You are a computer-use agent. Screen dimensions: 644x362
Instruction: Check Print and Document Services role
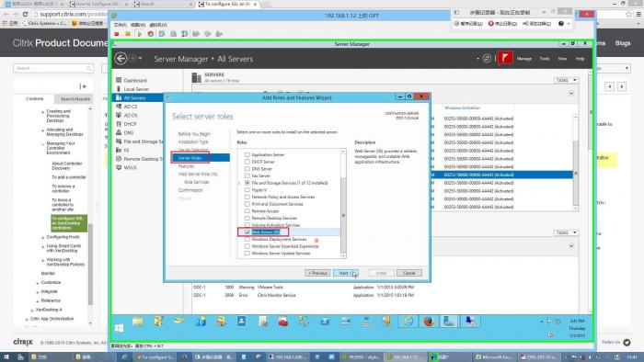[247, 204]
